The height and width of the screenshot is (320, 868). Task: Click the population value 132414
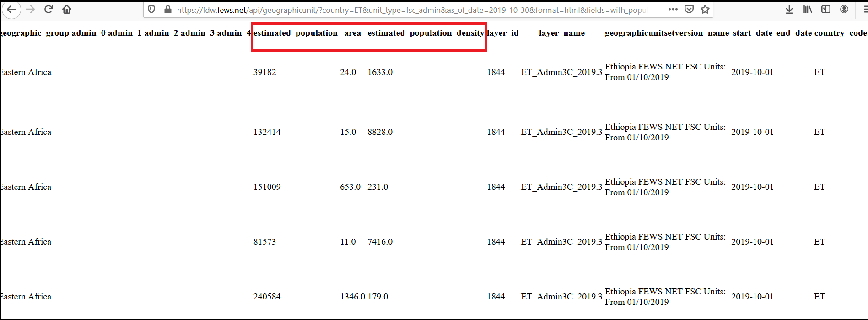coord(267,132)
